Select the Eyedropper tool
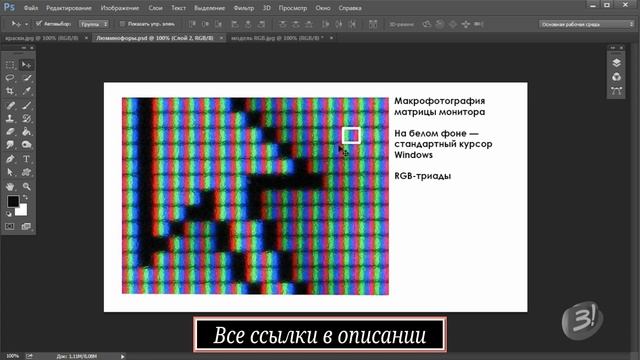Viewport: 640px width, 360px height. pos(27,91)
